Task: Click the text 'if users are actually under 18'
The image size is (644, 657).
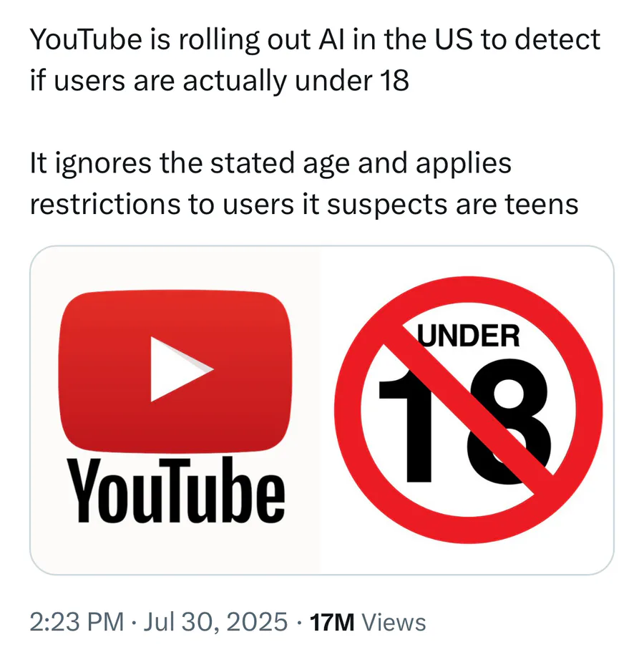Action: click(x=220, y=80)
